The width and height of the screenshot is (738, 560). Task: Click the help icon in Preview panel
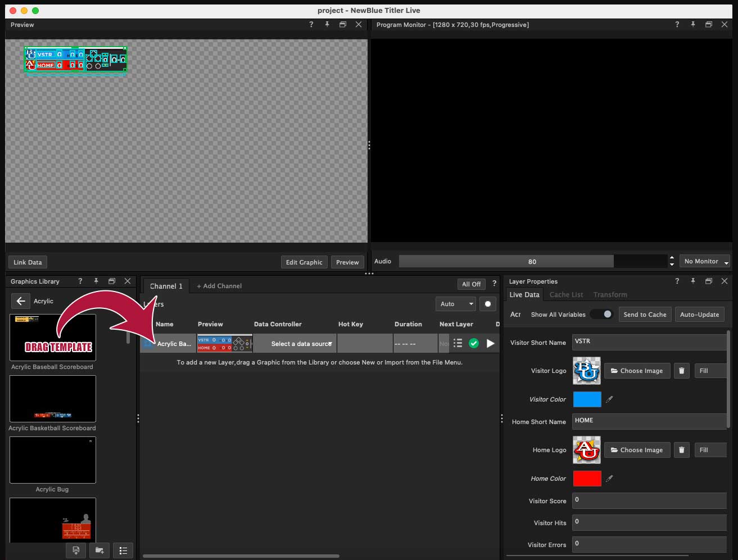click(x=311, y=25)
